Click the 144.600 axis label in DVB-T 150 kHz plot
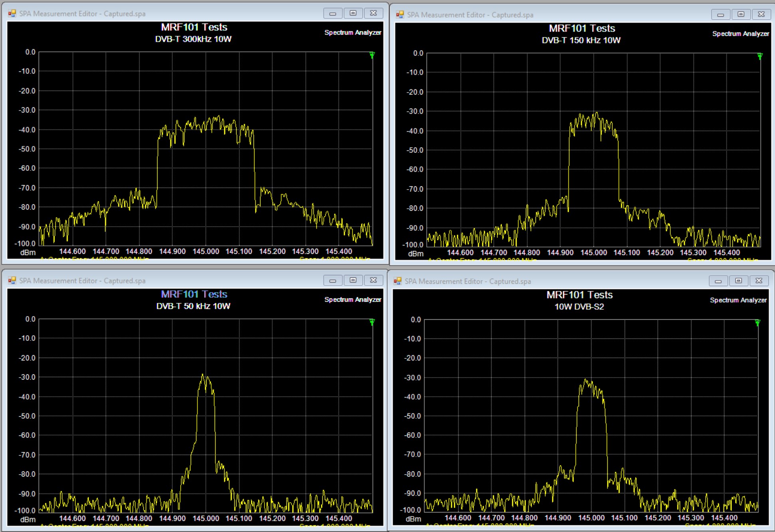775x532 pixels. coord(460,253)
